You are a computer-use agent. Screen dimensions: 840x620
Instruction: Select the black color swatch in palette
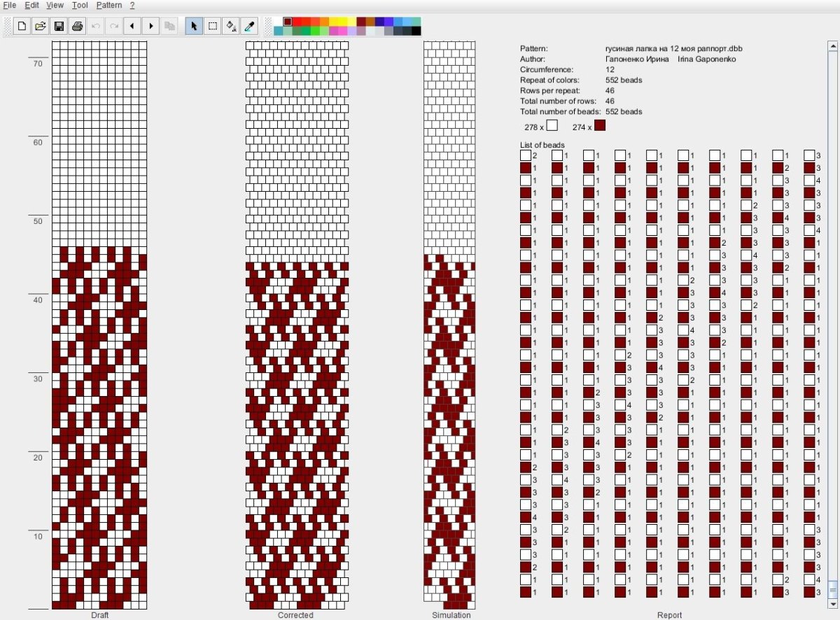point(416,31)
